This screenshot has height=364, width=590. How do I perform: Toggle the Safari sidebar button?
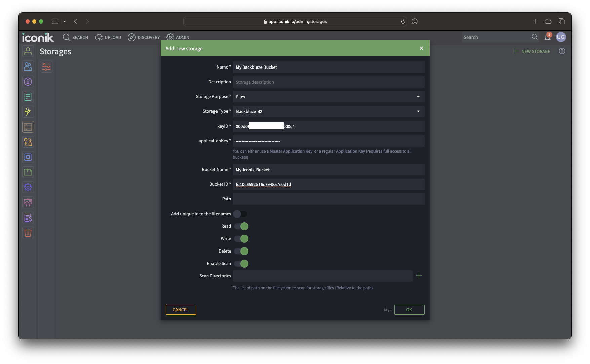(x=55, y=21)
